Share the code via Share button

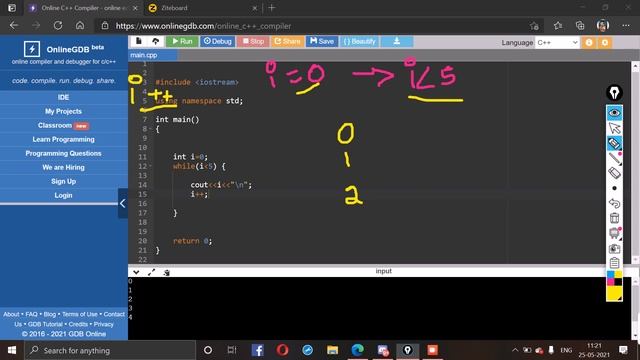pyautogui.click(x=287, y=41)
